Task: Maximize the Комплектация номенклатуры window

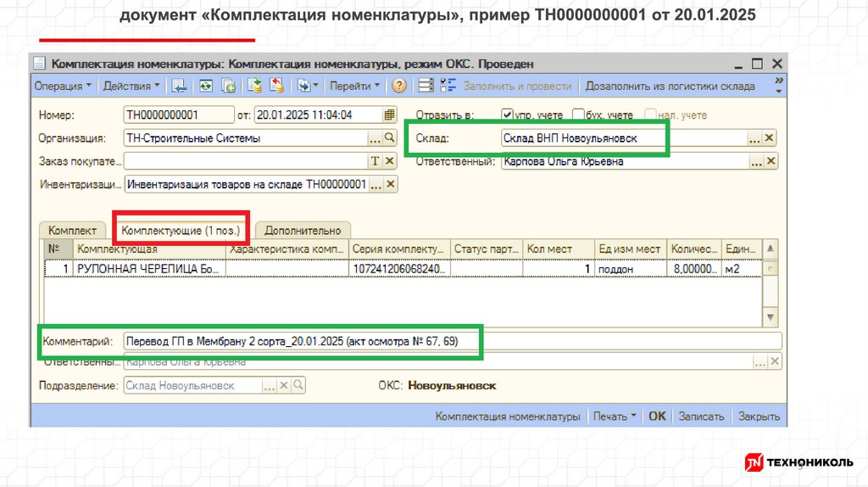Action: pos(757,64)
